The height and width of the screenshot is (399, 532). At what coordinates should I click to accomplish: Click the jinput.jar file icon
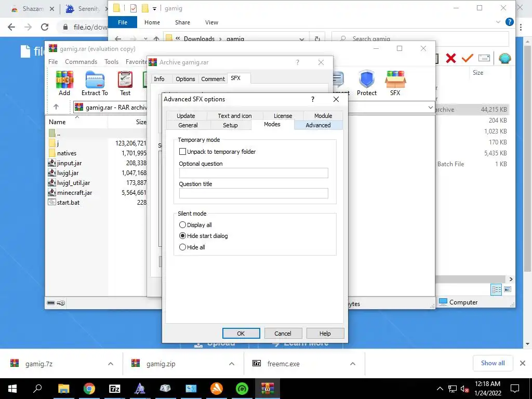tap(52, 163)
